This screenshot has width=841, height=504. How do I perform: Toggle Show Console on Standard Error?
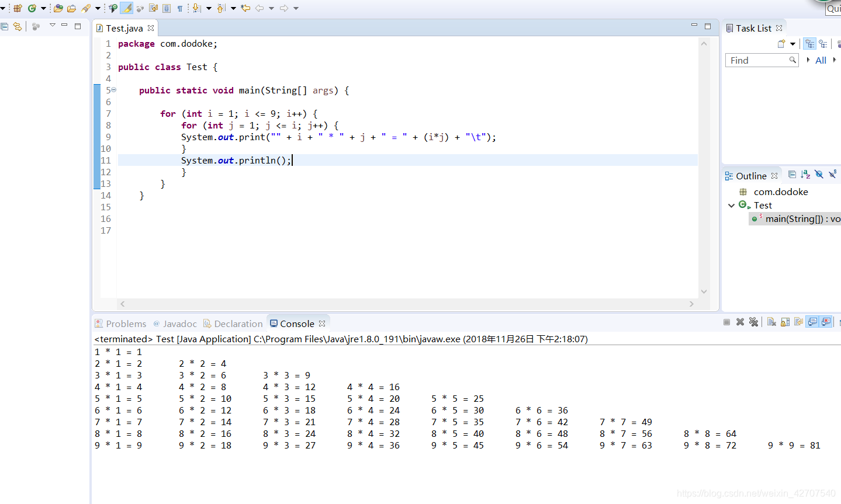point(826,322)
